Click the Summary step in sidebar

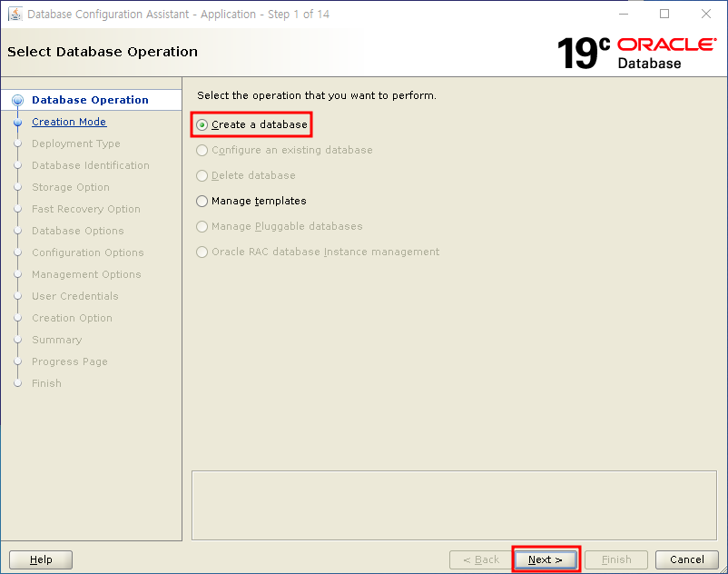(56, 340)
